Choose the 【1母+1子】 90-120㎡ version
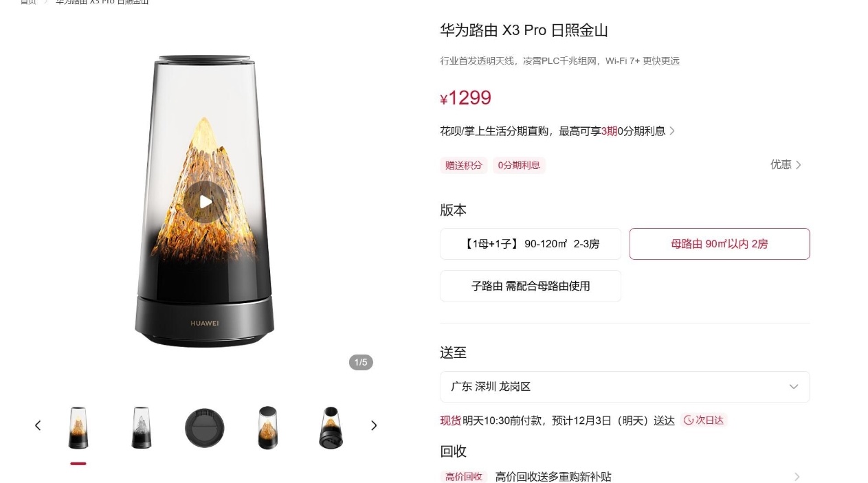The width and height of the screenshot is (868, 483). coord(531,244)
